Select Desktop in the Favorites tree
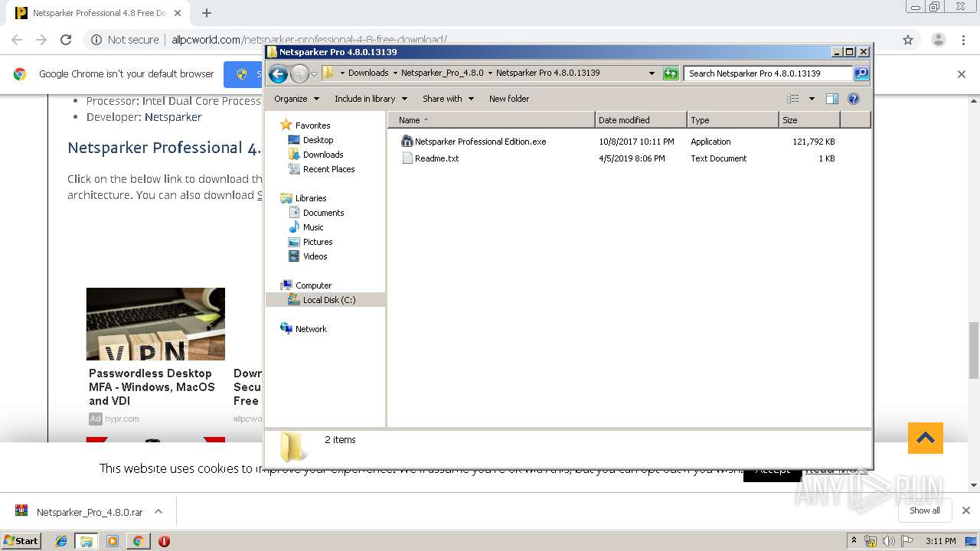 pyautogui.click(x=318, y=140)
